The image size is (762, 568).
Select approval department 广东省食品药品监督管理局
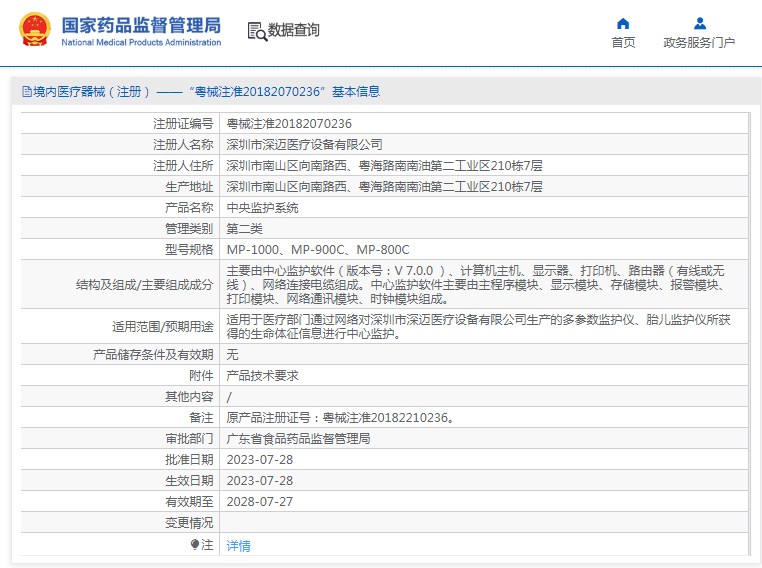click(x=298, y=439)
